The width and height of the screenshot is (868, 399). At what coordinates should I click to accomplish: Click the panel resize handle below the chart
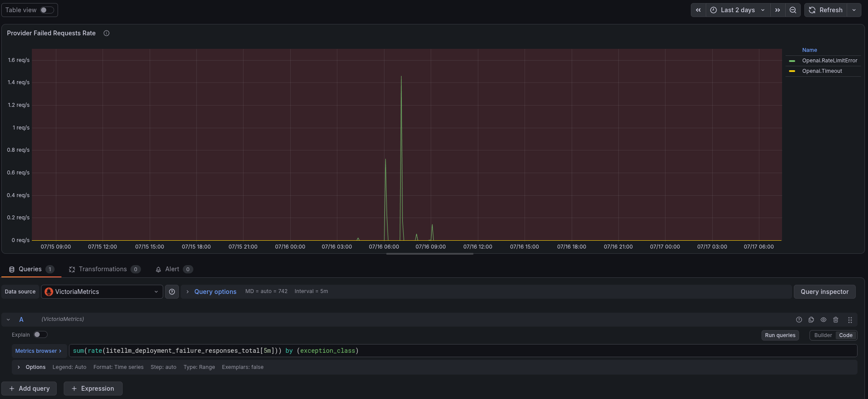point(430,254)
